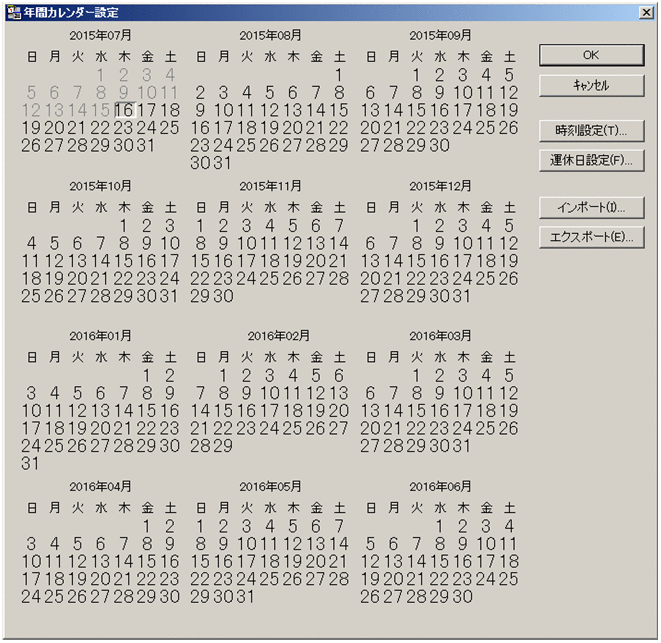Open 運休日設定(F)... dialog

591,160
